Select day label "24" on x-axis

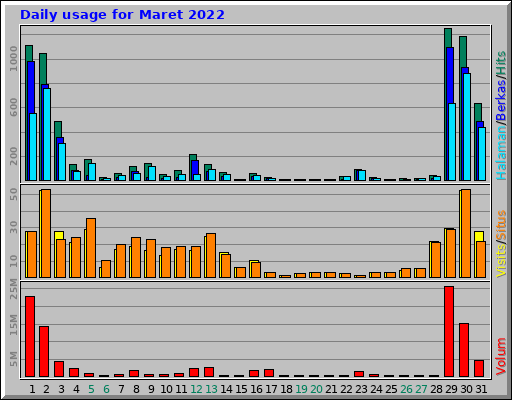click(376, 389)
